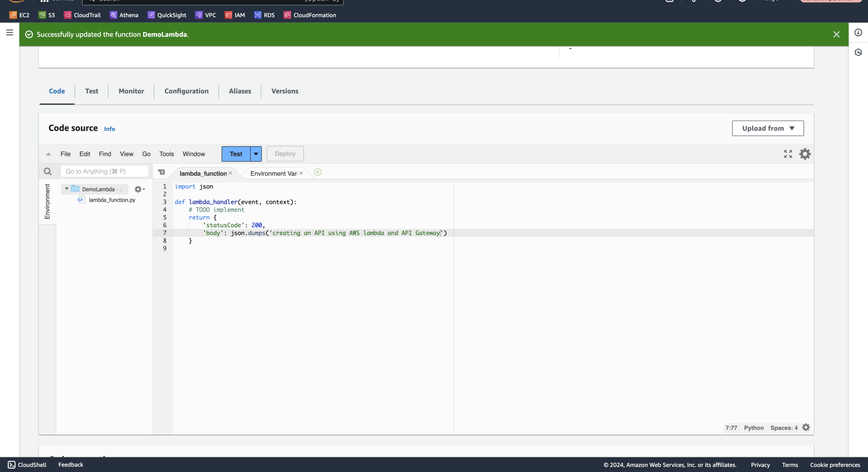Image resolution: width=868 pixels, height=472 pixels.
Task: Open status bar settings gear icon
Action: tap(806, 428)
